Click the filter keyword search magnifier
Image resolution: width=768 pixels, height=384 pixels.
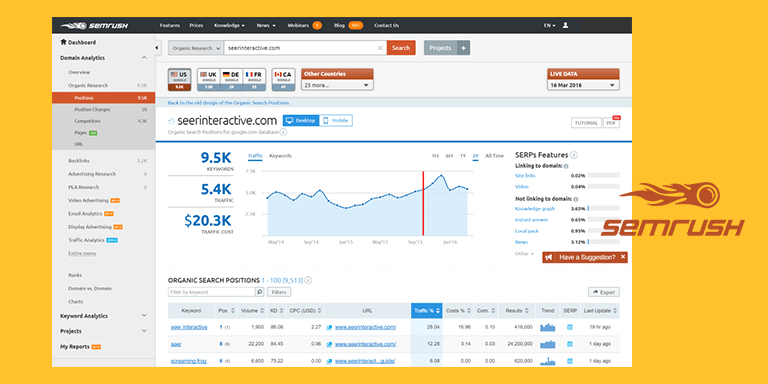pos(260,292)
